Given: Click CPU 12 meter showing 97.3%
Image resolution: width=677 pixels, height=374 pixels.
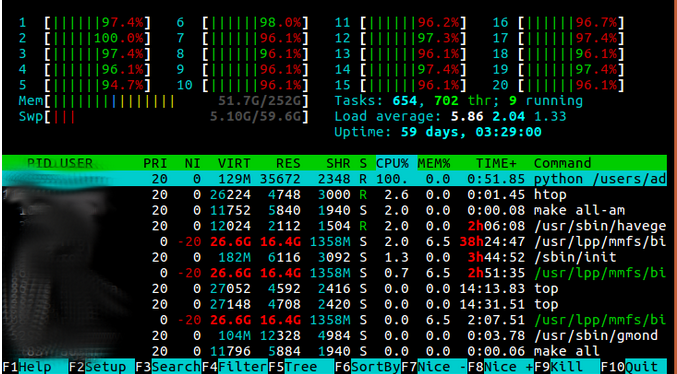Looking at the screenshot, I should (401, 38).
